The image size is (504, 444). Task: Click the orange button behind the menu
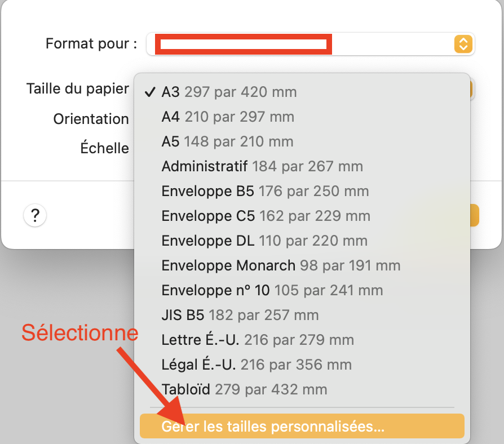pyautogui.click(x=474, y=215)
